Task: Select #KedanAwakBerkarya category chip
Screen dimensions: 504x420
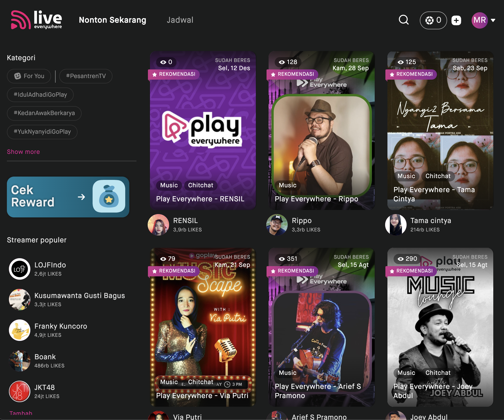Action: 44,113
